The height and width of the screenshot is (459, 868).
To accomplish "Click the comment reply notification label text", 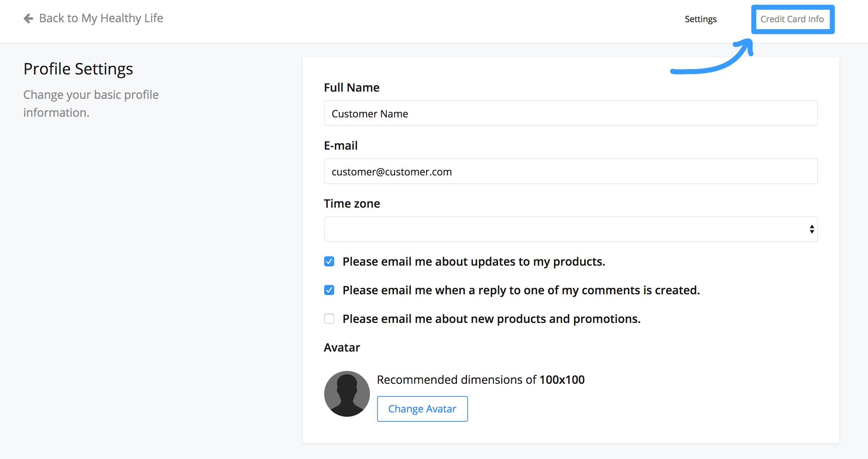I will point(521,290).
